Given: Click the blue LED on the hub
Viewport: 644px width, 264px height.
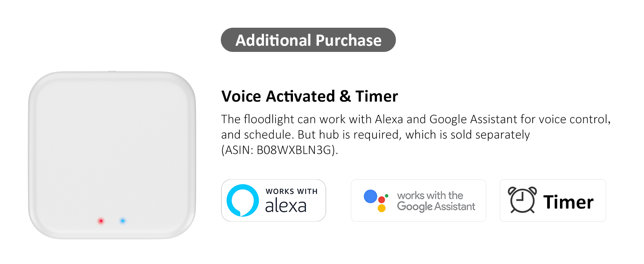Looking at the screenshot, I should (122, 220).
